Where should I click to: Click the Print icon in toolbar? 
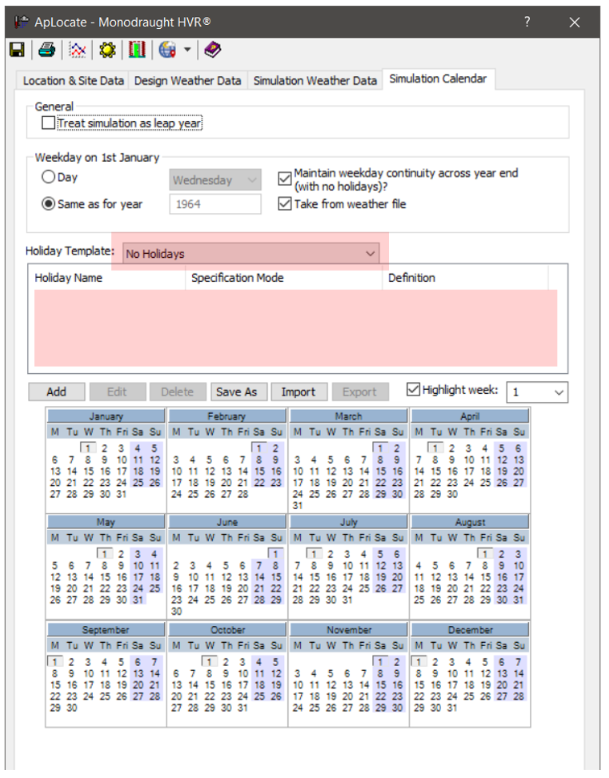(46, 49)
